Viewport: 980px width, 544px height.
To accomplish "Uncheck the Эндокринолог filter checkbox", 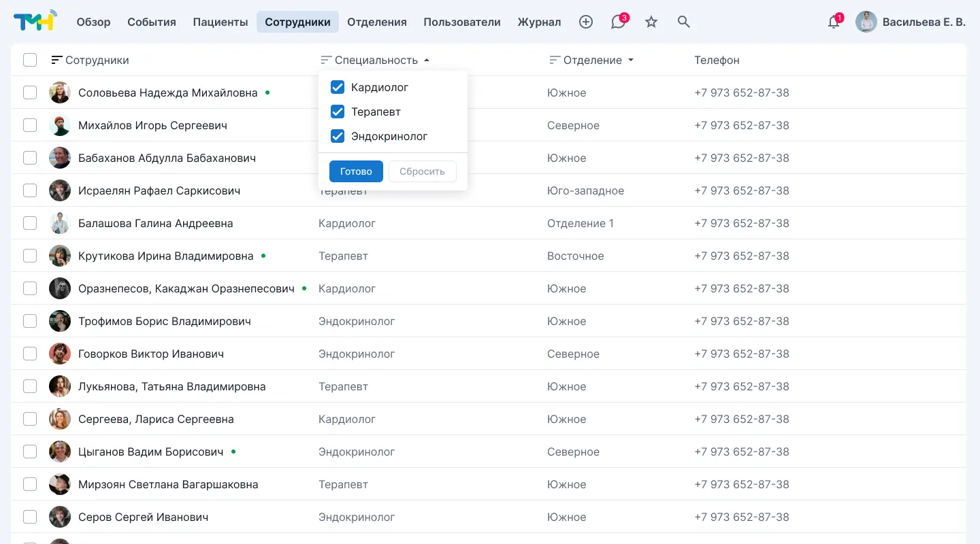I will point(337,136).
